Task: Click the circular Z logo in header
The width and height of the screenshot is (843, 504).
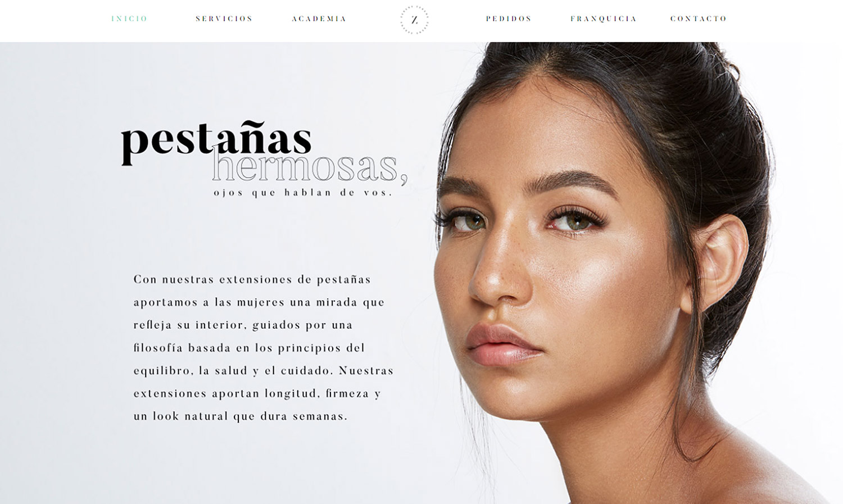Action: [414, 20]
